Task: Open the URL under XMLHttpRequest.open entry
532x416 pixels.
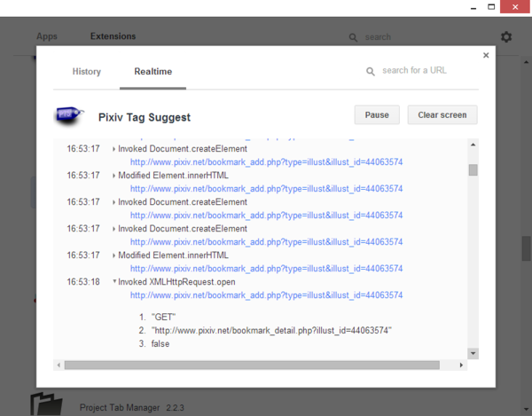Action: coord(266,295)
